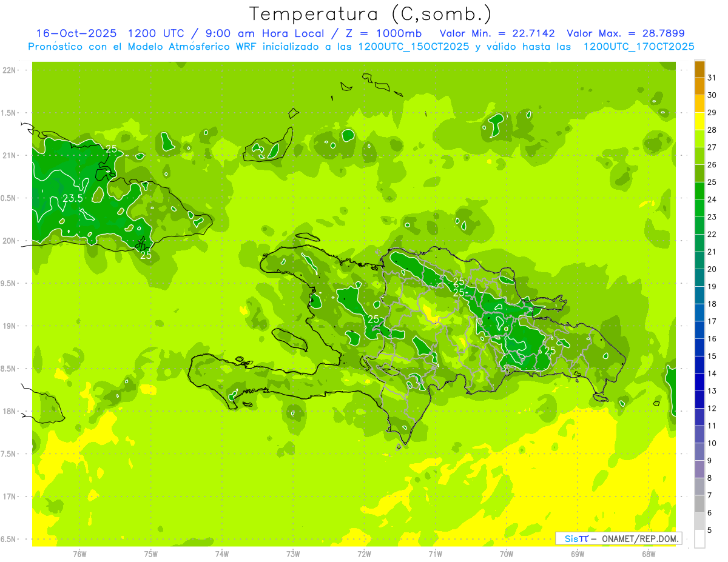The width and height of the screenshot is (728, 562).
Task: Select the Valor Max. = 28.7899 readout
Action: click(x=625, y=33)
